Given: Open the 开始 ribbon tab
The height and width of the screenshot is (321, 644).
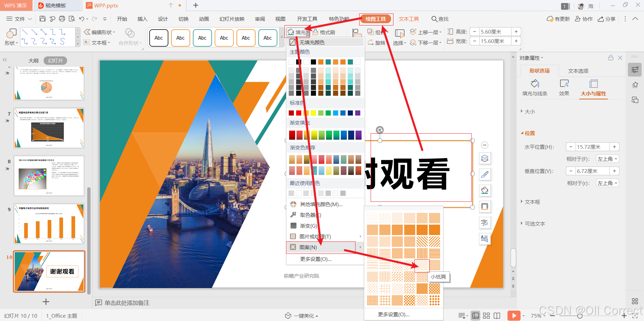Looking at the screenshot, I should 122,19.
